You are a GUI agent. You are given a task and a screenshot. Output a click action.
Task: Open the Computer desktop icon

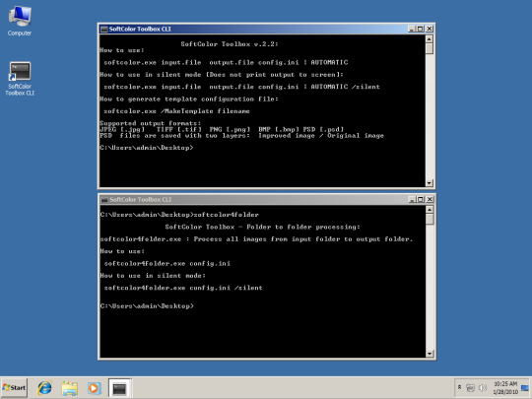[x=20, y=21]
